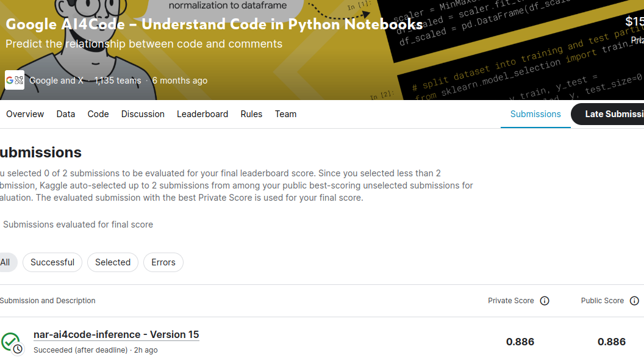
Task: Toggle the Errors submissions filter
Action: [163, 262]
